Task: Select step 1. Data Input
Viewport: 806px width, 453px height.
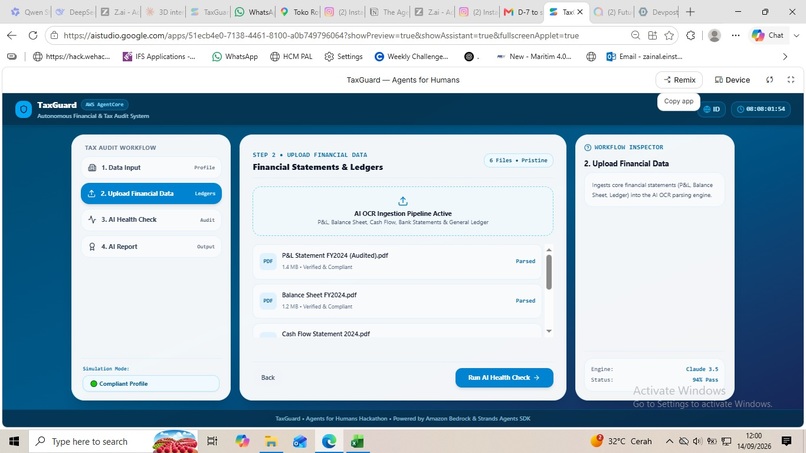Action: click(x=151, y=168)
